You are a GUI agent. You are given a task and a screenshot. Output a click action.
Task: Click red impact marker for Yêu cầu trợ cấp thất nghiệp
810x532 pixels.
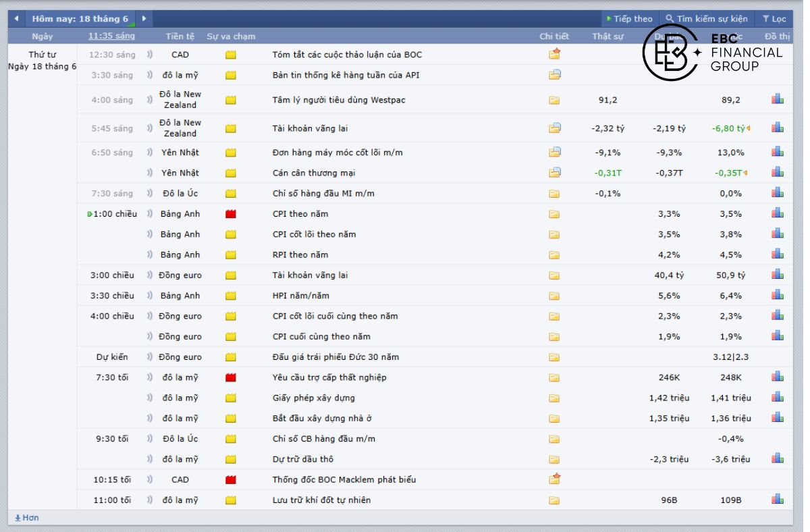pos(231,377)
